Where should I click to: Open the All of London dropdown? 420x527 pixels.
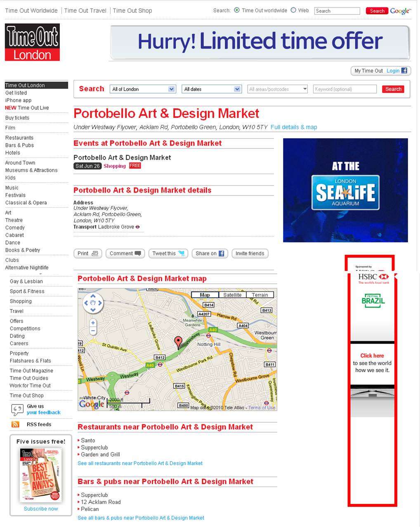pyautogui.click(x=143, y=89)
